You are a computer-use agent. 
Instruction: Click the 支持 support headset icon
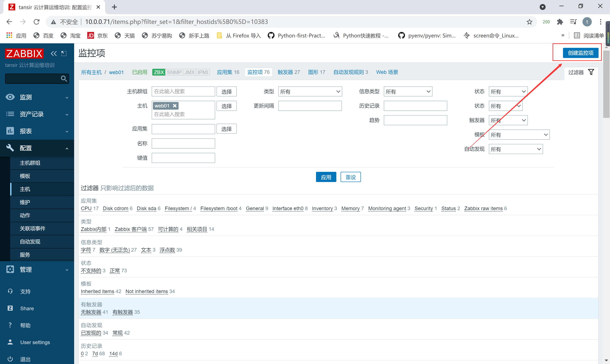click(10, 291)
